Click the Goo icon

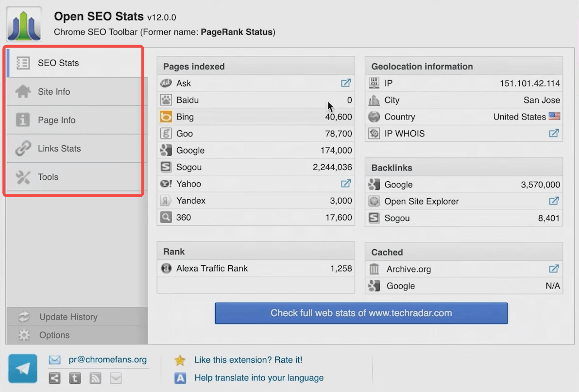coord(166,133)
